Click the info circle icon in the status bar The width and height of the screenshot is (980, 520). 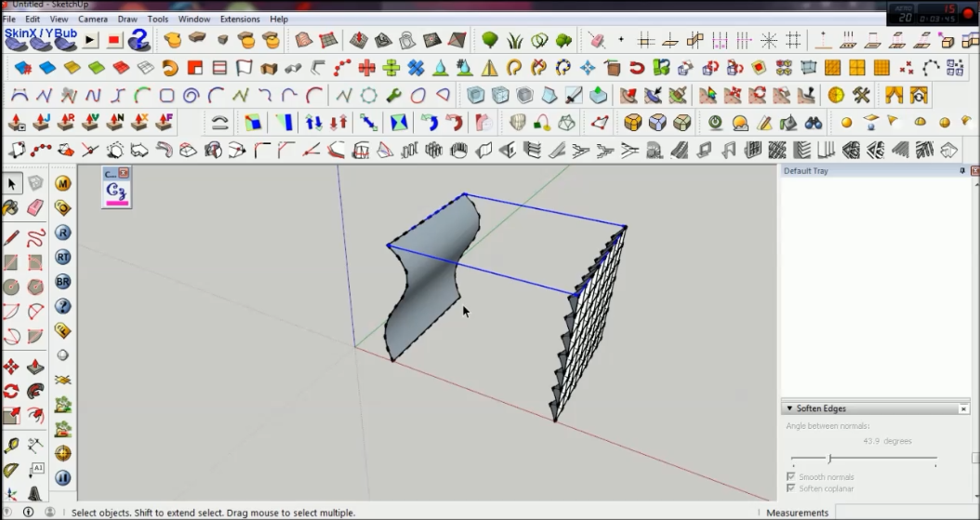(28, 512)
